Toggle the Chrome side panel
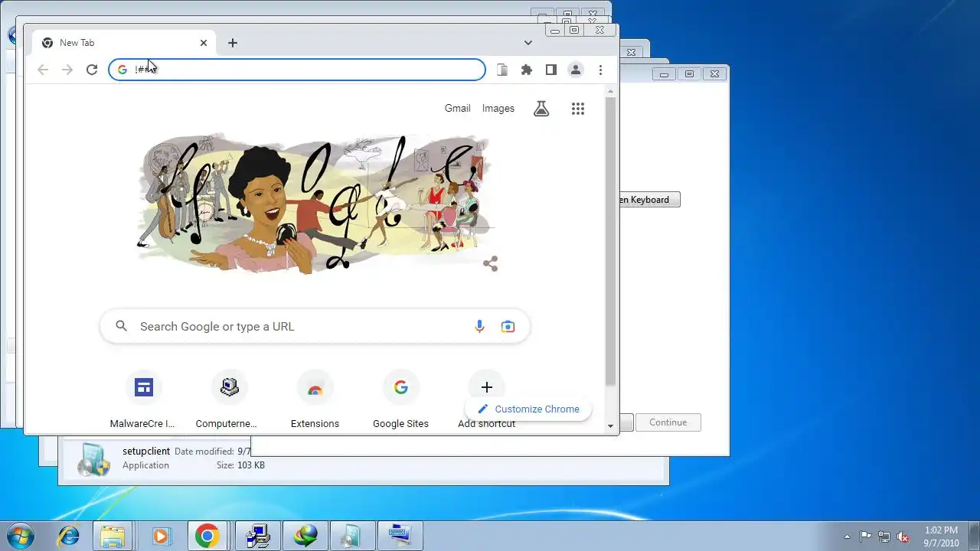Screen dimensions: 980x551 point(550,70)
